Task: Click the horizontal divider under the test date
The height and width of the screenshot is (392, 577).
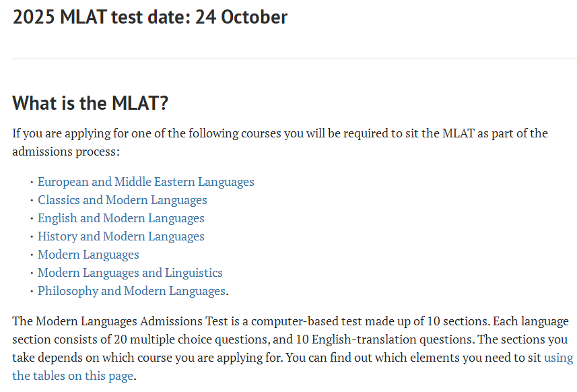Action: [294, 59]
